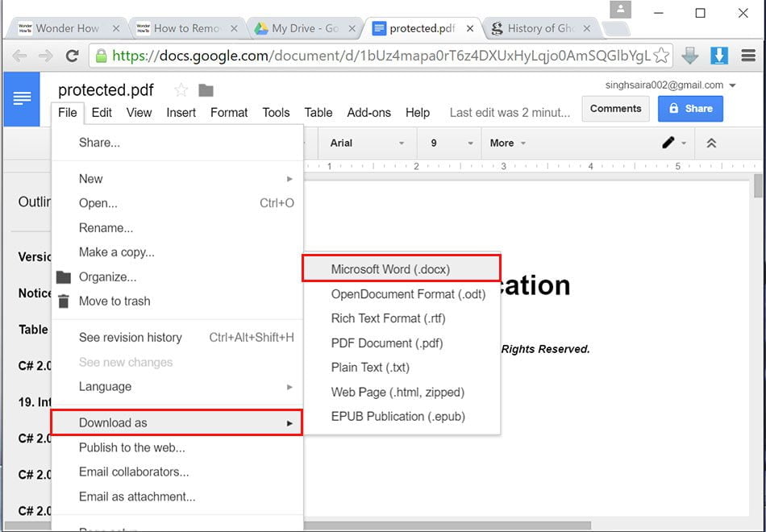
Task: Open the Chrome hamburger menu
Action: [748, 56]
